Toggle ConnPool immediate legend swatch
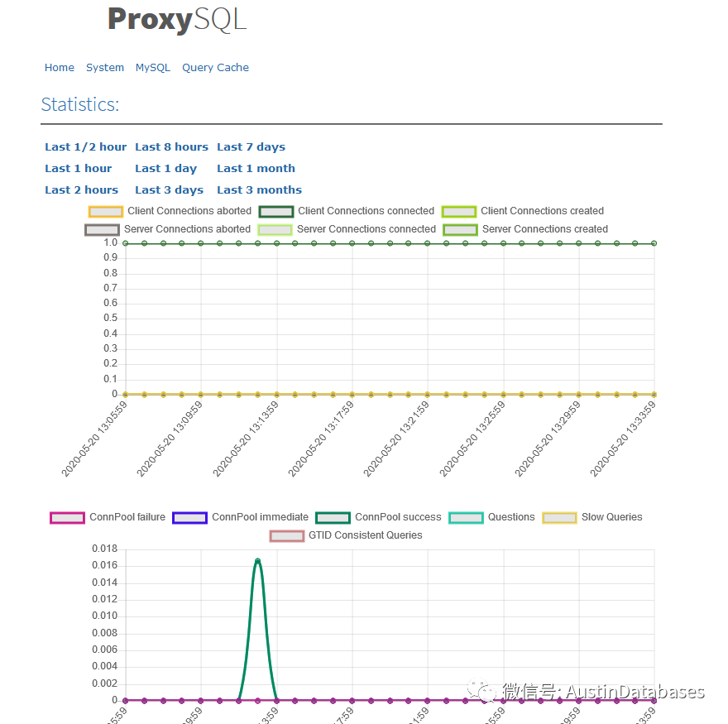The width and height of the screenshot is (728, 724). coord(189,518)
